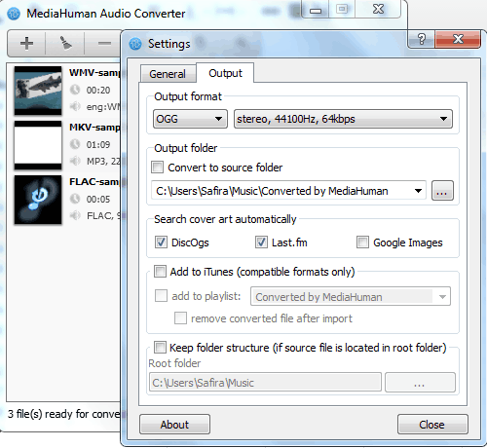Select the FLAC-sample music note thumbnail
This screenshot has height=448, width=487.
(x=38, y=200)
